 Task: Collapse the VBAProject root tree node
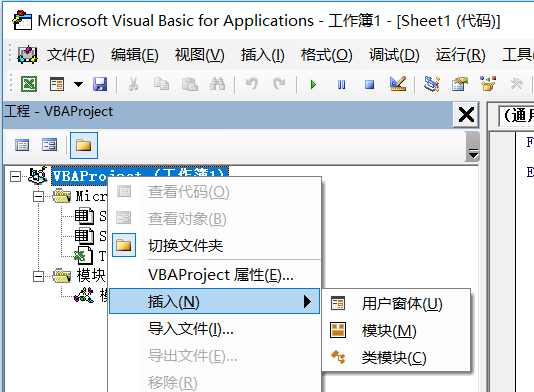(15, 176)
